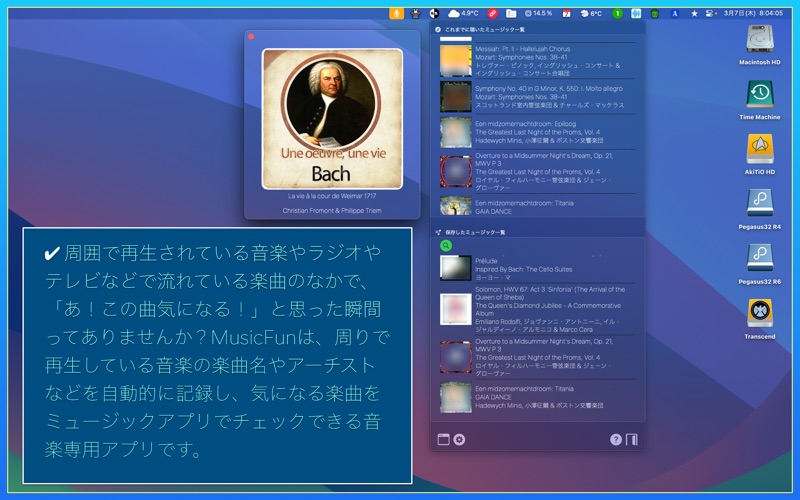Click the artist ヨーヨー・マ

point(493,278)
